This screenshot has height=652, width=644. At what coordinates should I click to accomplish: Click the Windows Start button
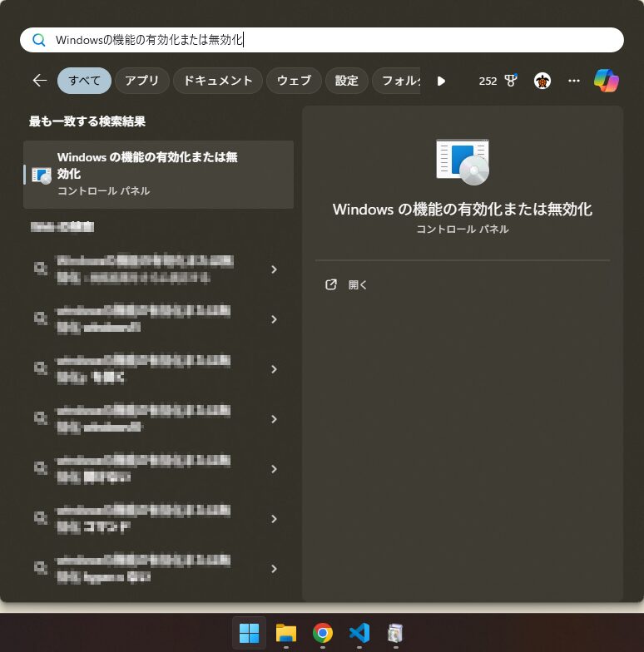coord(249,633)
